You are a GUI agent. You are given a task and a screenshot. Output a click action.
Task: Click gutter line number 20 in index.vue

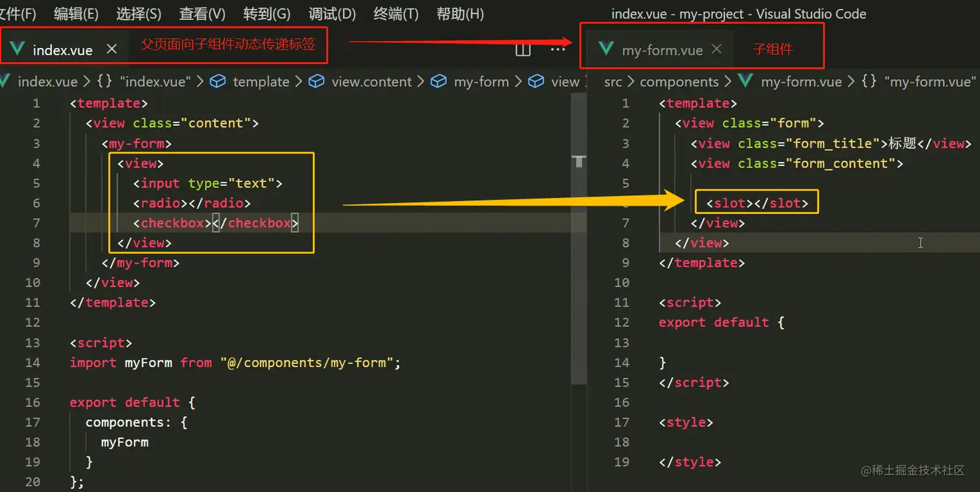point(32,482)
